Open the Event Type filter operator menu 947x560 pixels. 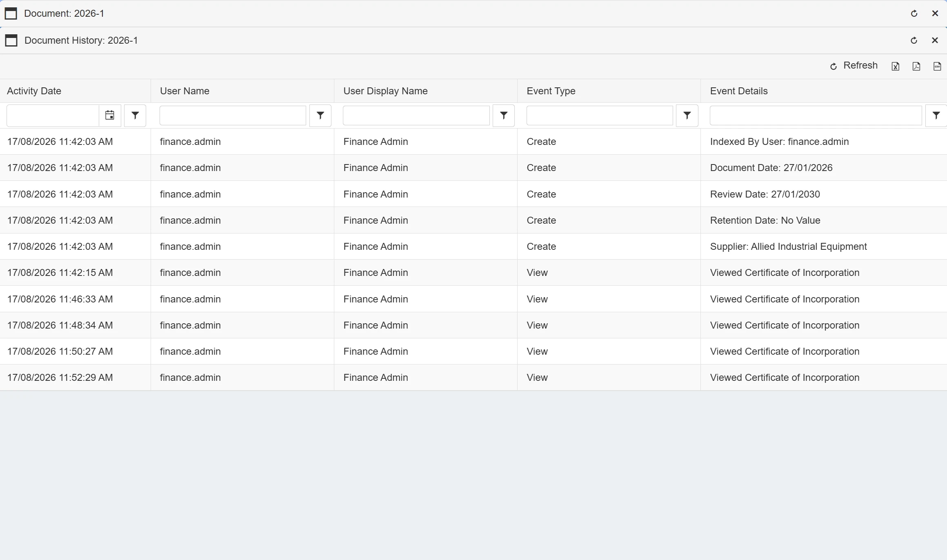(x=687, y=116)
